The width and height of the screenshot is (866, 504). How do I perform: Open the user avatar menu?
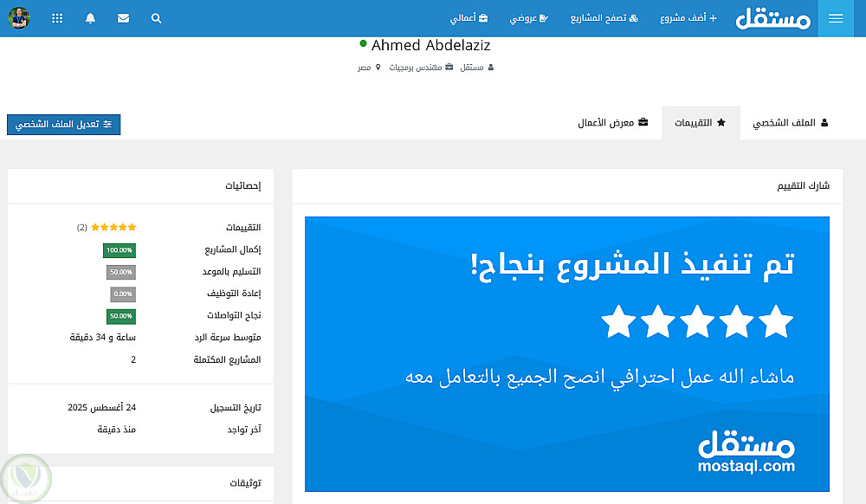(19, 17)
